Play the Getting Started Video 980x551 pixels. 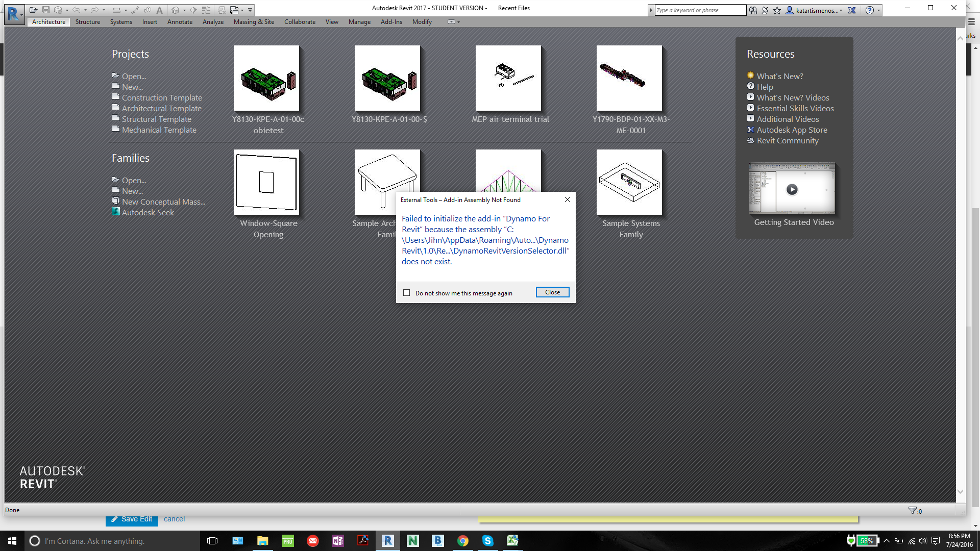(x=792, y=189)
